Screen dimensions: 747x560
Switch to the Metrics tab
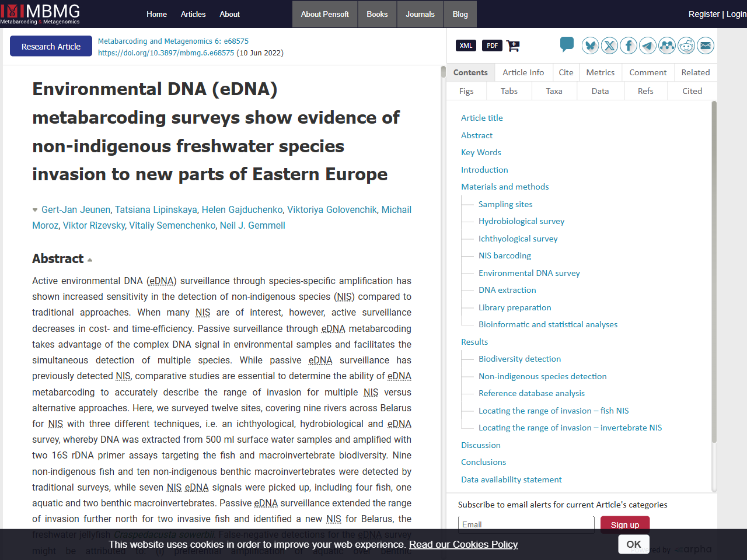600,72
